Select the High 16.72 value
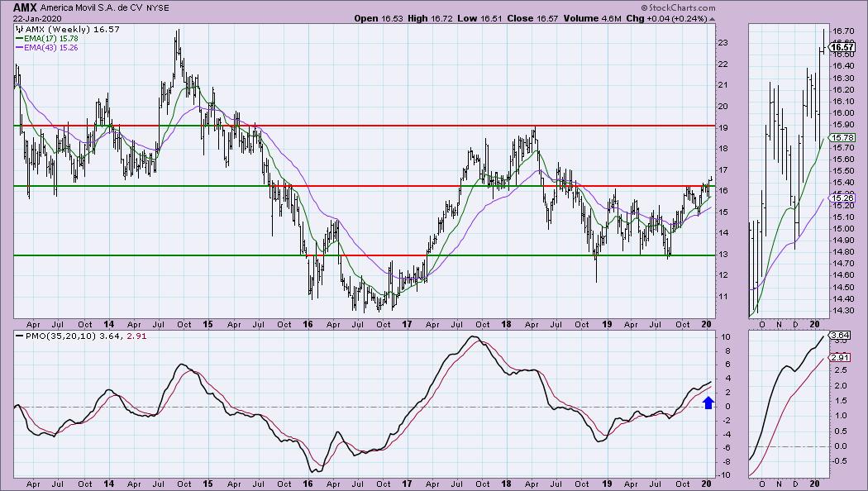Viewport: 868px width, 491px height. 430,18
